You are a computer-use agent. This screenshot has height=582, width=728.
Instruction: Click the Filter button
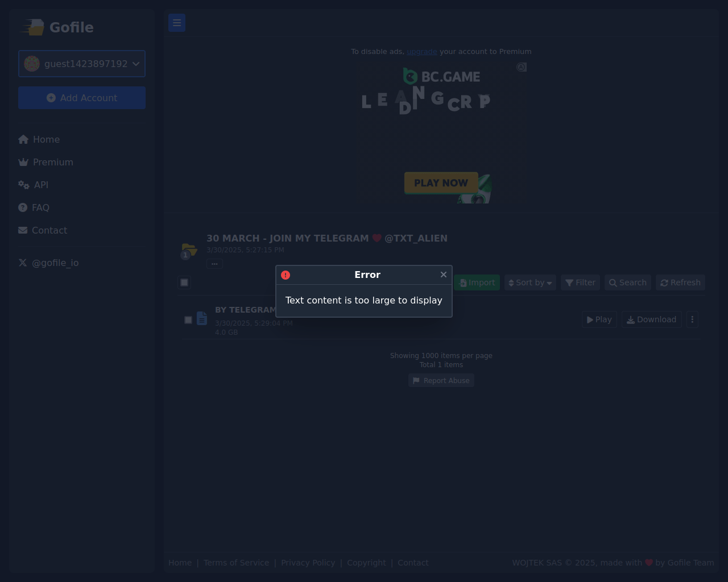coord(580,282)
